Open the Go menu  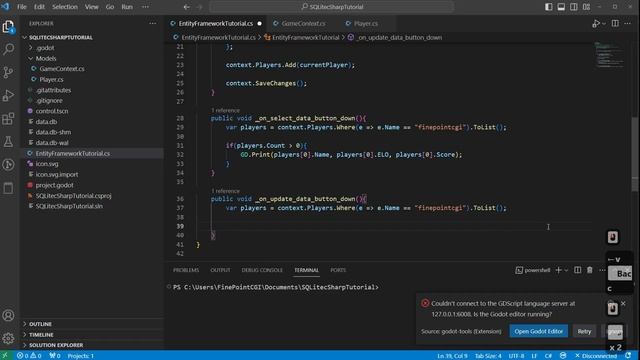pyautogui.click(x=110, y=7)
